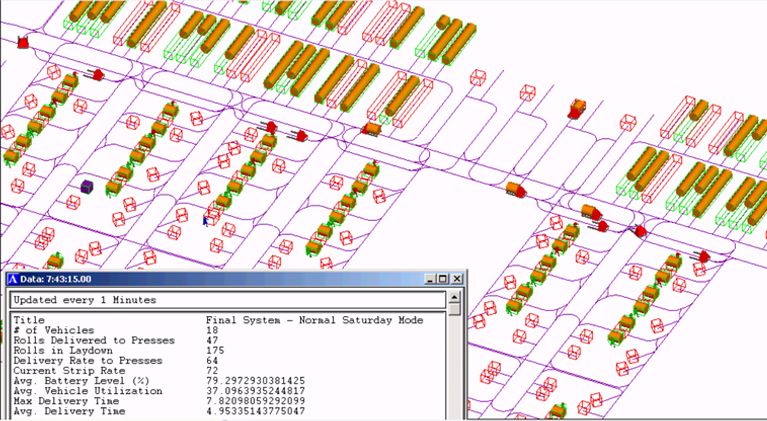Click the small blue marker on the track
Image resolution: width=767 pixels, height=421 pixels.
pyautogui.click(x=205, y=220)
